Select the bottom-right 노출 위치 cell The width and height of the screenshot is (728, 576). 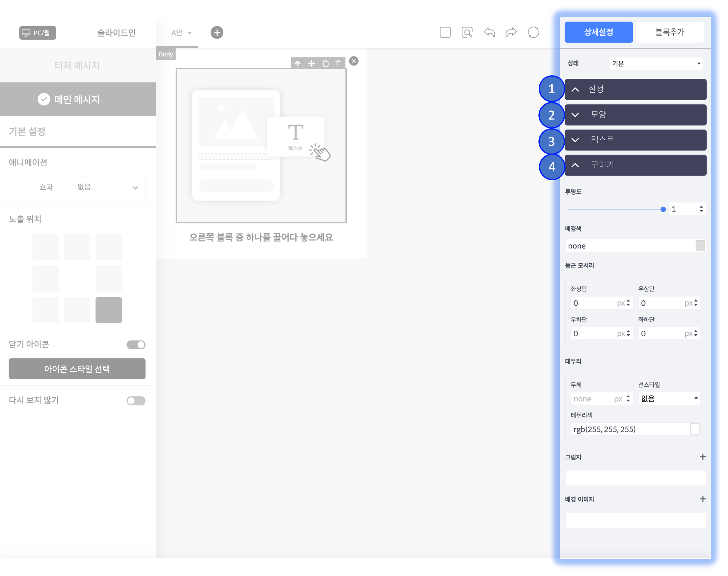point(108,310)
